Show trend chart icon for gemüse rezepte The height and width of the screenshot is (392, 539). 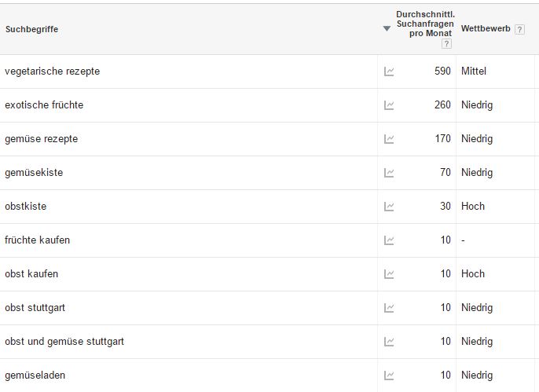(x=389, y=139)
